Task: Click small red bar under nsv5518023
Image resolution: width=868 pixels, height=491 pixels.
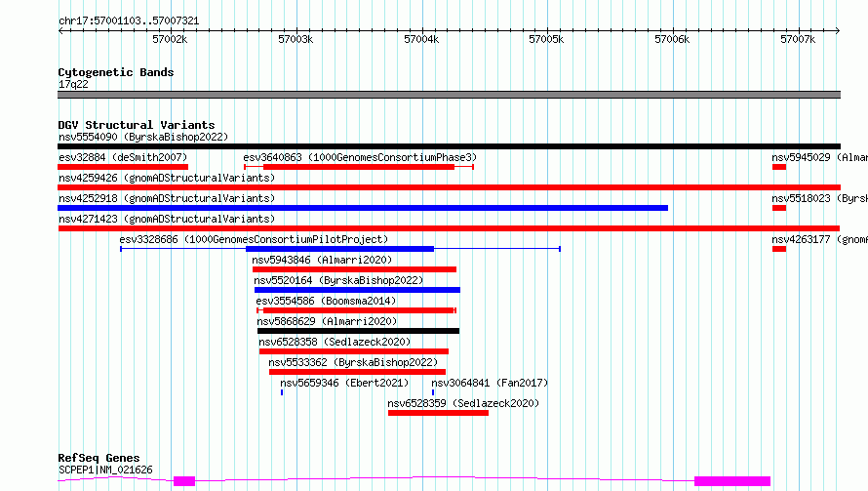Action: (x=779, y=208)
